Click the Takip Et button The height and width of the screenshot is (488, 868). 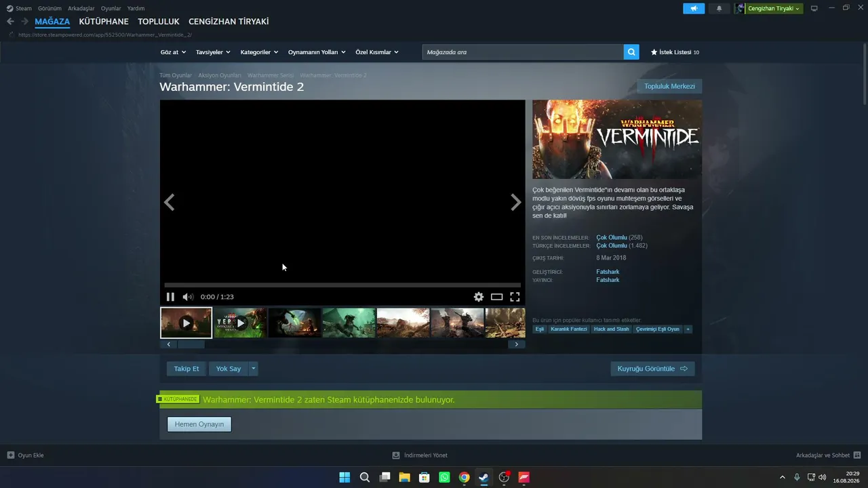186,369
